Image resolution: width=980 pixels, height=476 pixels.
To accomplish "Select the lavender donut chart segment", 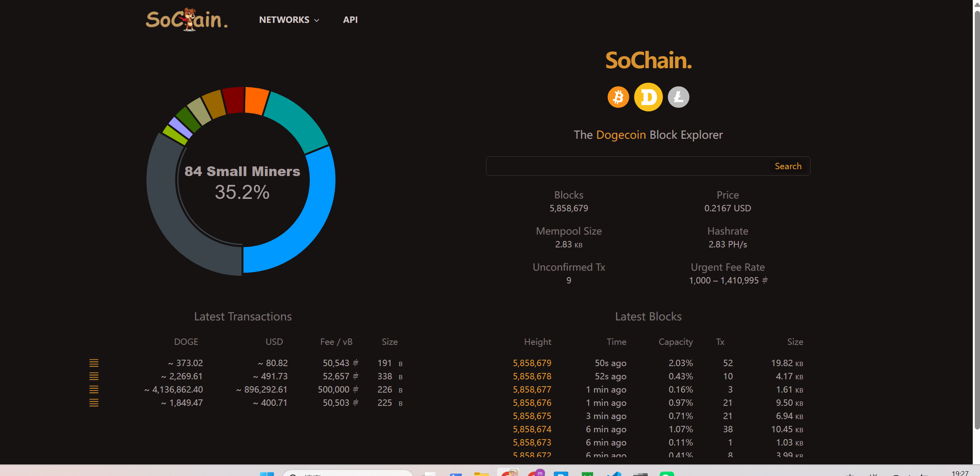I will click(180, 129).
